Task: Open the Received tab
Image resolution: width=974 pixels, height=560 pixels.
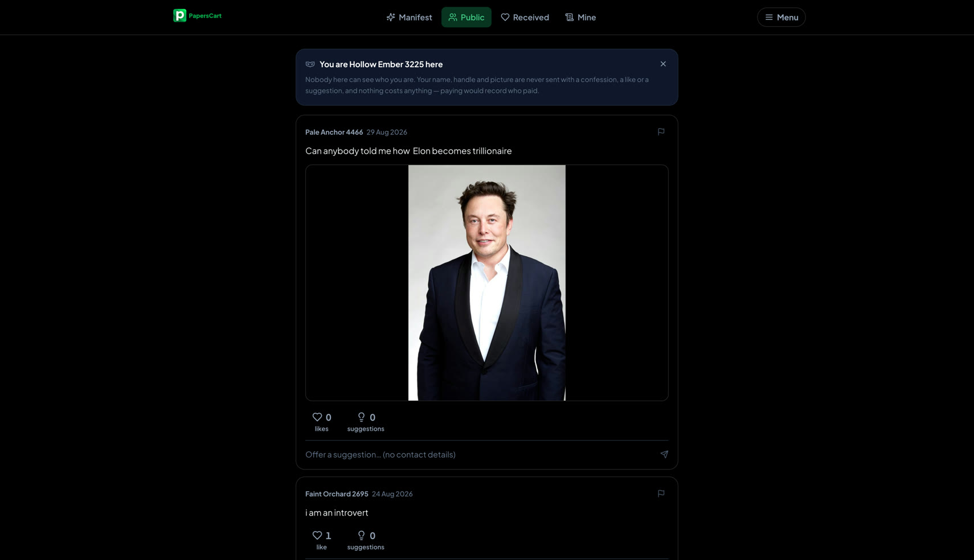Action: pyautogui.click(x=525, y=17)
